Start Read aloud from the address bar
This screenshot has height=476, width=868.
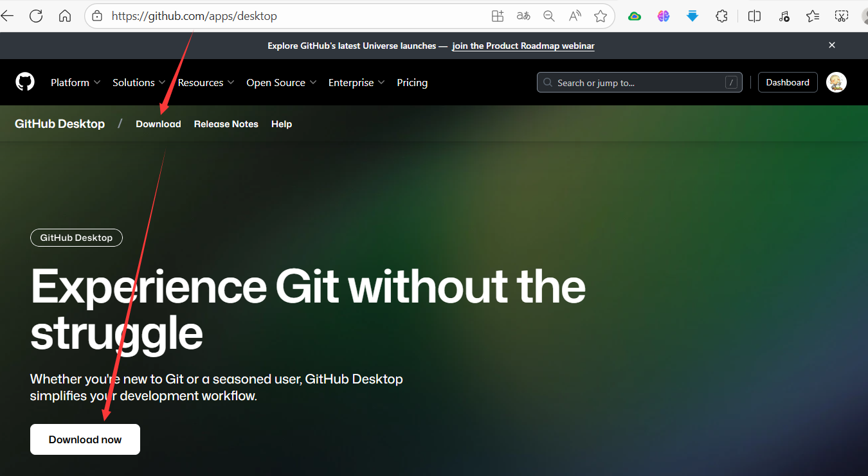[x=575, y=16]
